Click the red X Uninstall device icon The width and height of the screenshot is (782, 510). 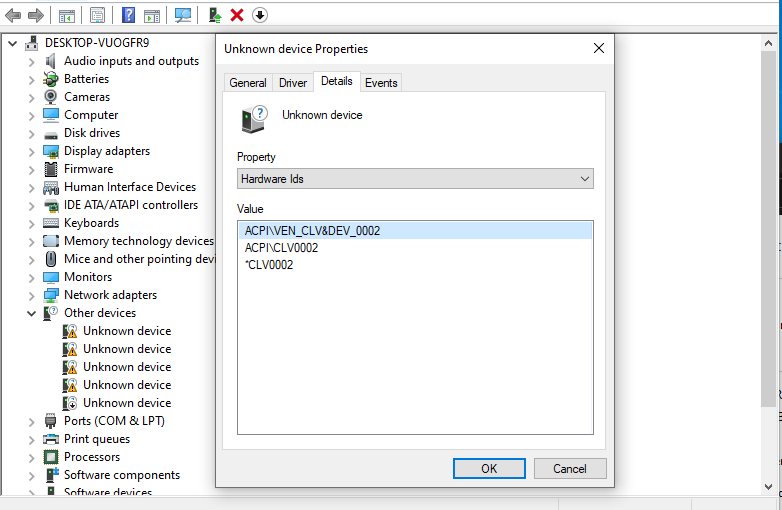pyautogui.click(x=237, y=15)
